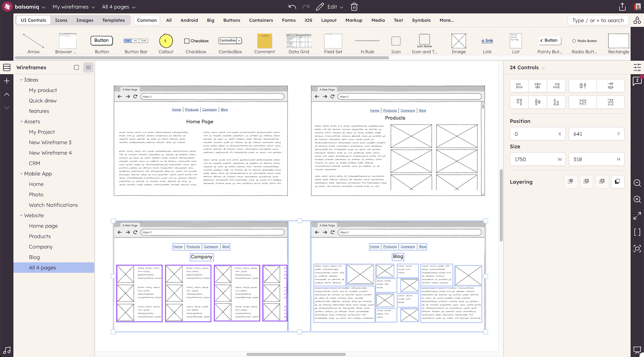Screen dimensions: 644x357
Task: Click the align left edges icon
Action: point(519,86)
